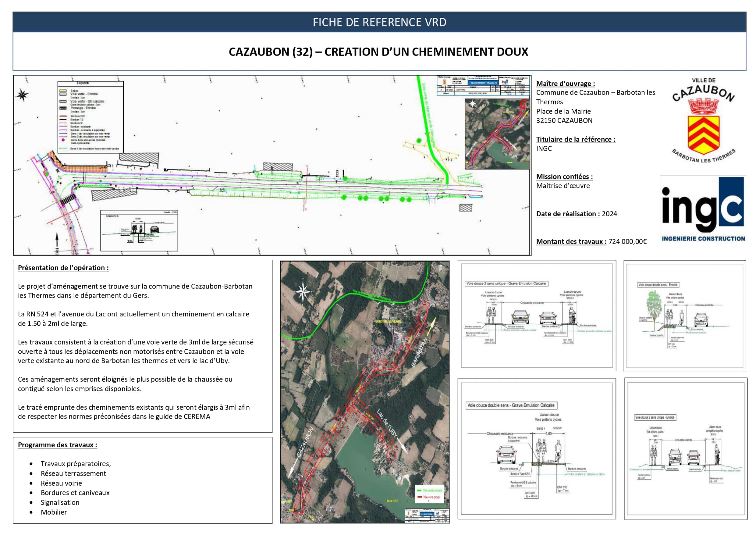Click the 'Travaux préparatoires,' bullet
This screenshot has width=756, height=535.
pyautogui.click(x=76, y=464)
